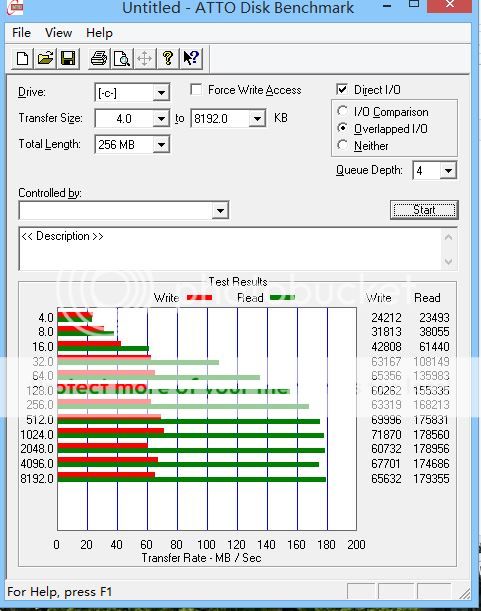Open a benchmark file via folder icon
Image resolution: width=481 pixels, height=611 pixels.
(45, 59)
